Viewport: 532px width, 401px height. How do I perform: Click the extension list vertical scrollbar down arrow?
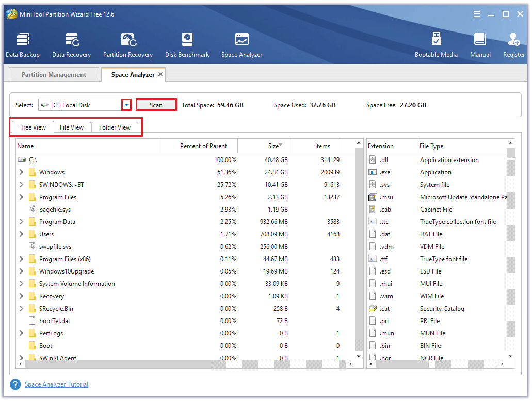(x=511, y=356)
